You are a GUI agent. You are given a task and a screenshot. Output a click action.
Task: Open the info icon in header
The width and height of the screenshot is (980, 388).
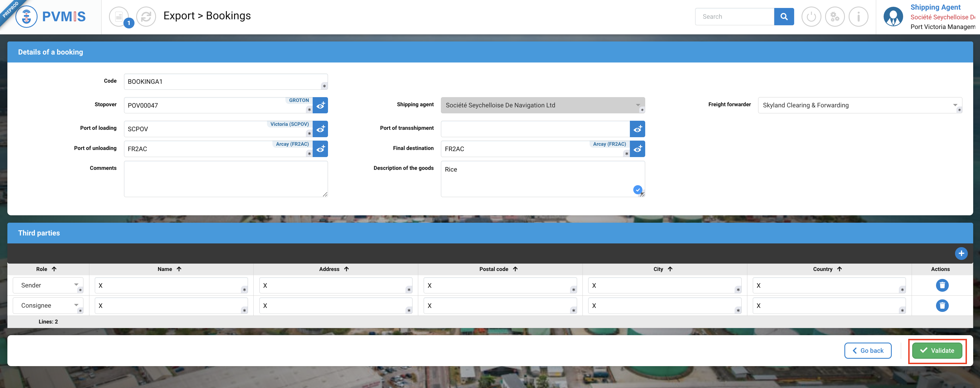pos(858,17)
